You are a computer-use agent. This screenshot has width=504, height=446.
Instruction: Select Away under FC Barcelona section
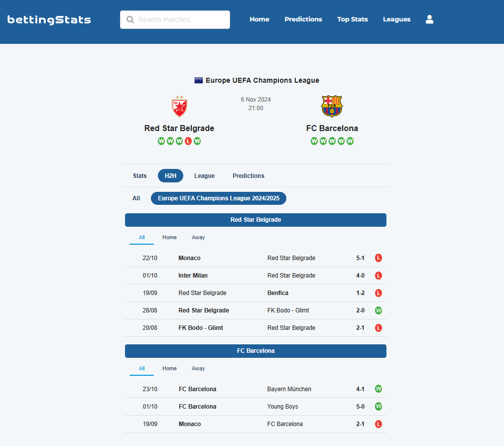coord(198,368)
